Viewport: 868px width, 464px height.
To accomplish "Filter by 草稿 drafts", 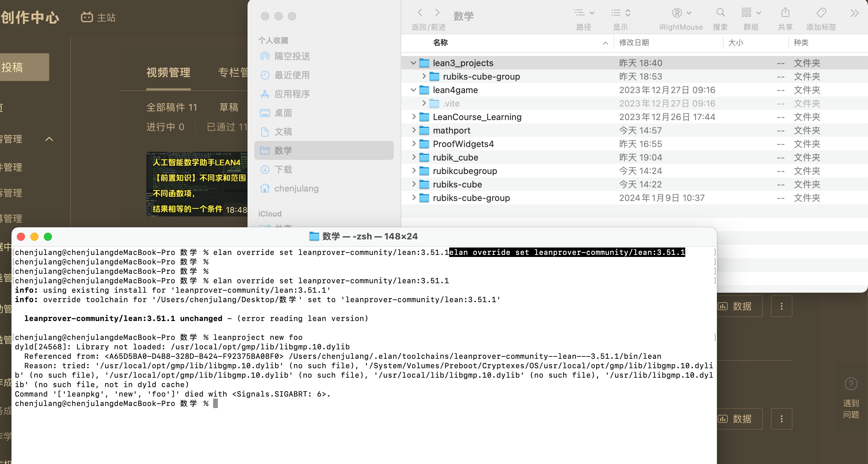I will pos(229,107).
